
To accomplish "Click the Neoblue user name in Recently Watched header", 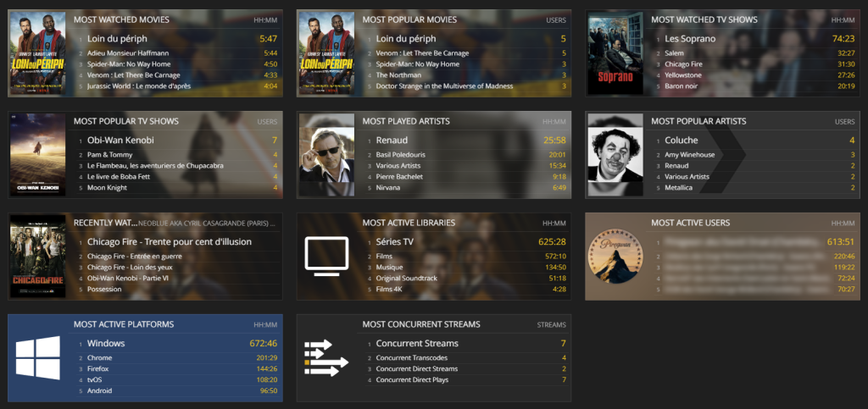I will 207,224.
